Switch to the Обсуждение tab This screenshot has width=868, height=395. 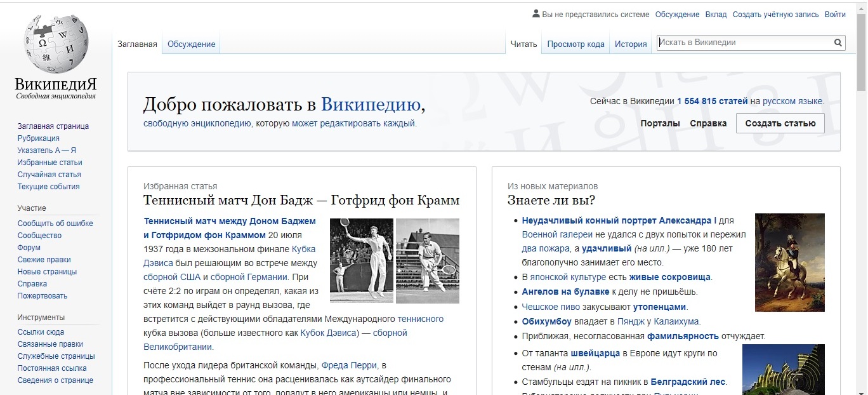190,44
